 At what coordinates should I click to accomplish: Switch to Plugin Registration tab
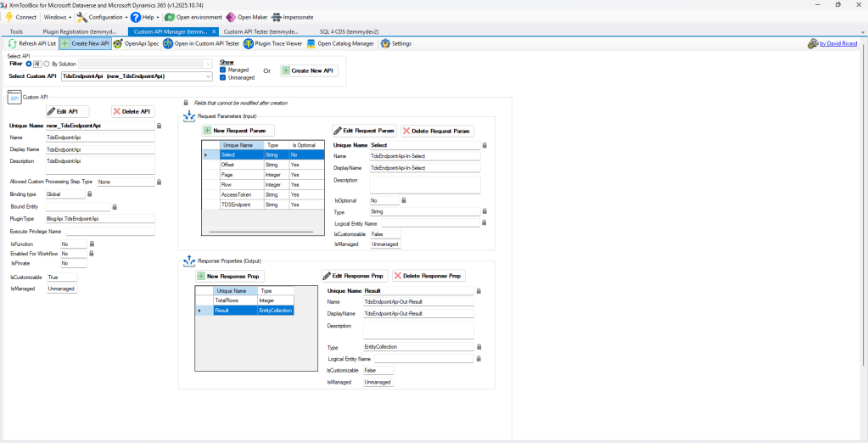[x=80, y=31]
